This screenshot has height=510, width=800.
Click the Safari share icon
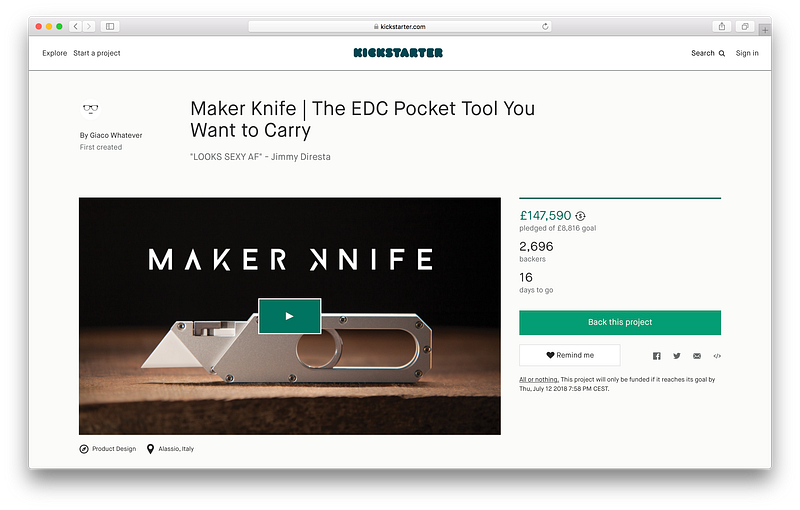click(721, 26)
